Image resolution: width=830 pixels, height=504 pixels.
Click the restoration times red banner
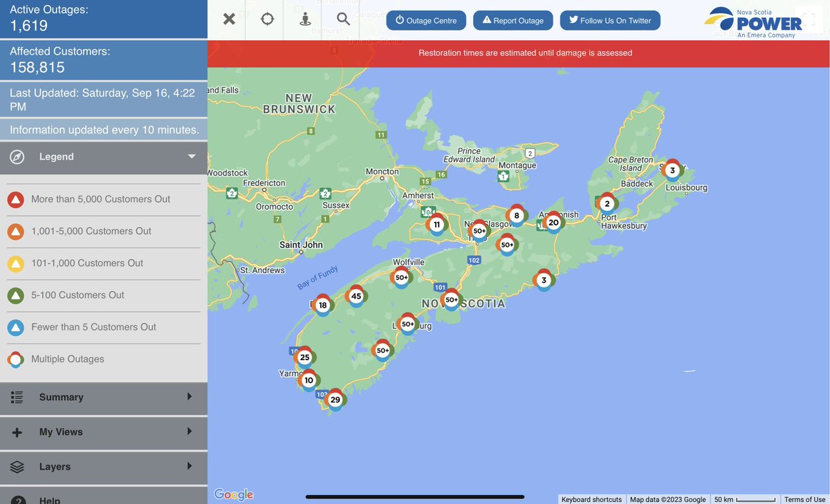(x=519, y=53)
